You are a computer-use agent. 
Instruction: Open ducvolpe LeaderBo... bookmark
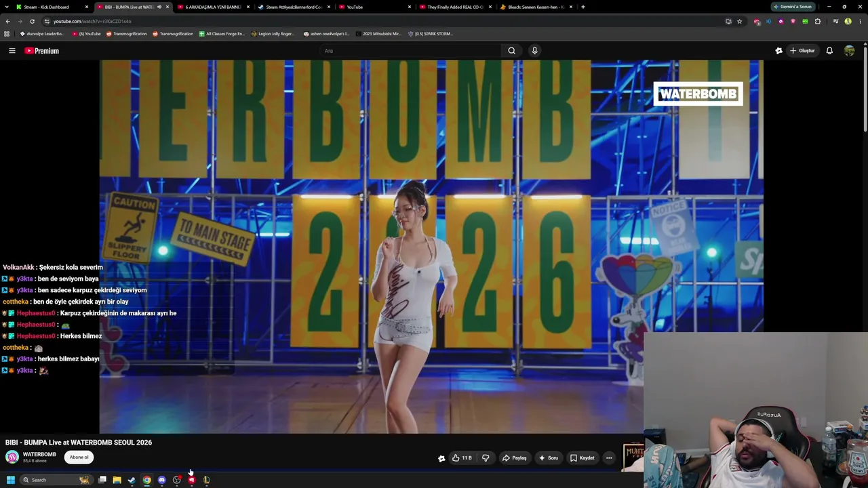click(x=42, y=34)
